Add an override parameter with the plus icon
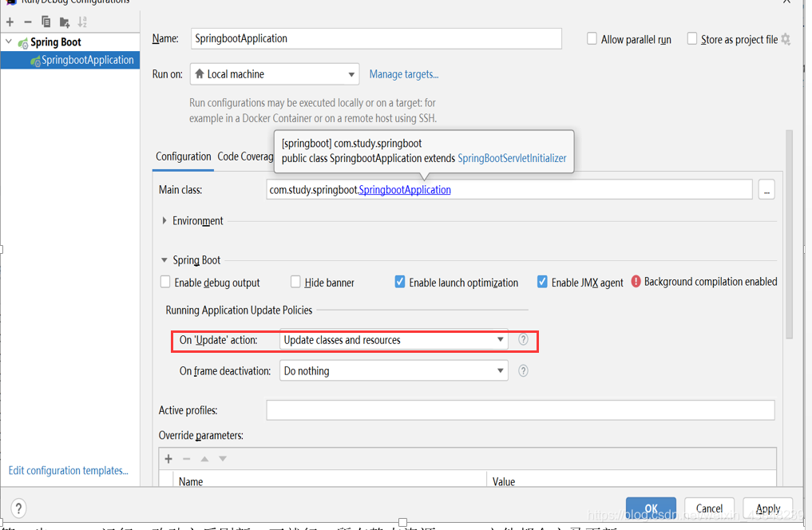Image resolution: width=812 pixels, height=530 pixels. tap(168, 459)
